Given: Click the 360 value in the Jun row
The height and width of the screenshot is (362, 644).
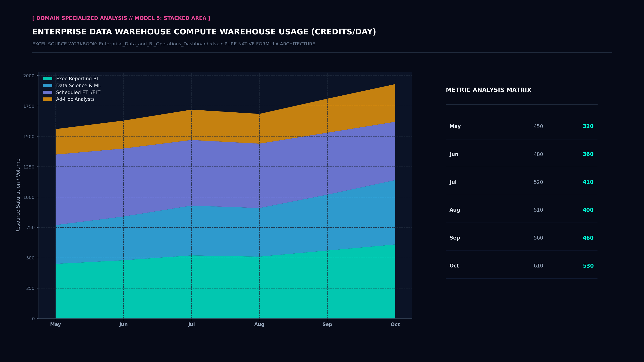Looking at the screenshot, I should tap(588, 154).
